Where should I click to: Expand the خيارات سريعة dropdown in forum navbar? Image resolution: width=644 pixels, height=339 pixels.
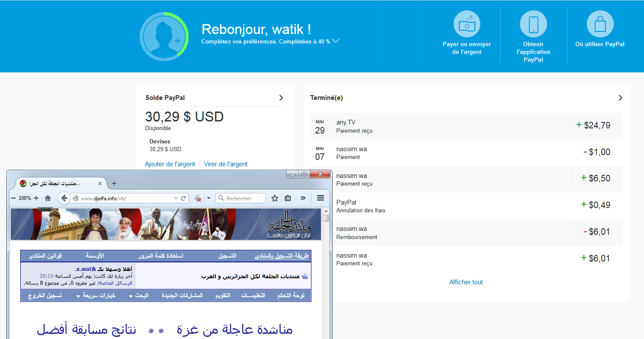pos(96,295)
